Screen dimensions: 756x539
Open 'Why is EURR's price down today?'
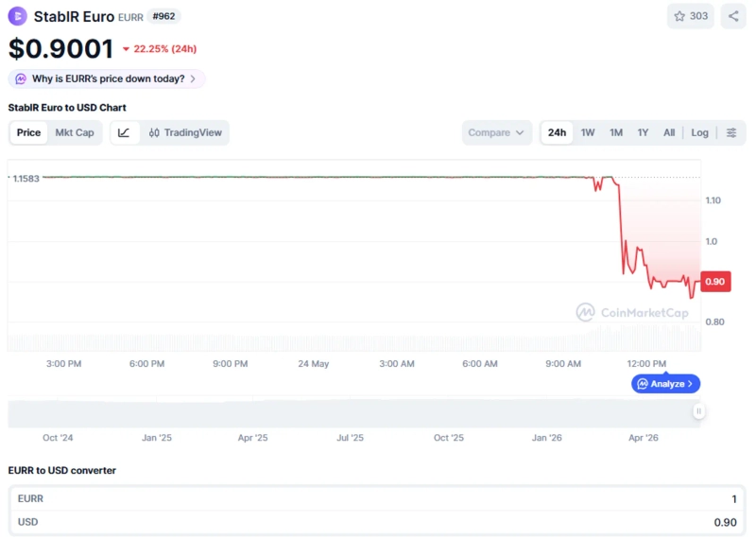point(107,78)
